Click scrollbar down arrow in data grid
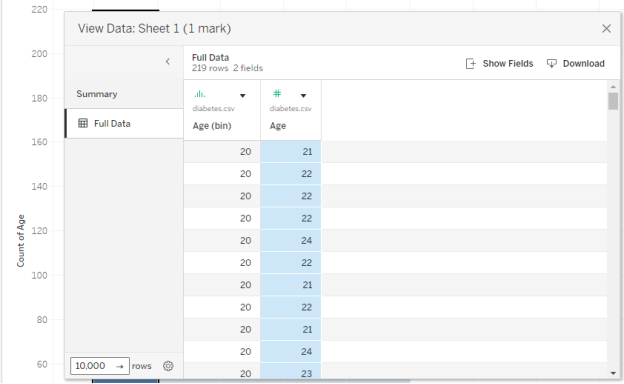 [x=613, y=373]
